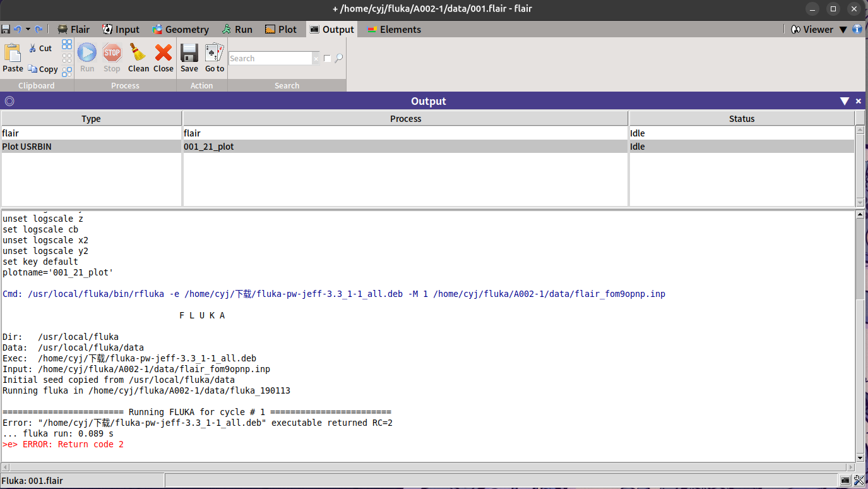Image resolution: width=868 pixels, height=489 pixels.
Task: Click the Status column header
Action: 742,118
